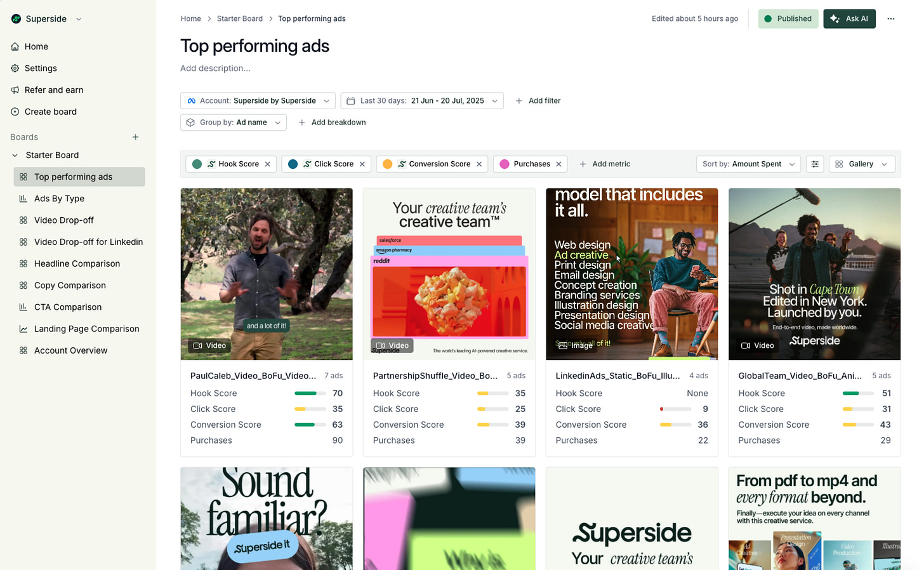924x570 pixels.
Task: Click the Refer and earn megaphone icon
Action: click(15, 90)
